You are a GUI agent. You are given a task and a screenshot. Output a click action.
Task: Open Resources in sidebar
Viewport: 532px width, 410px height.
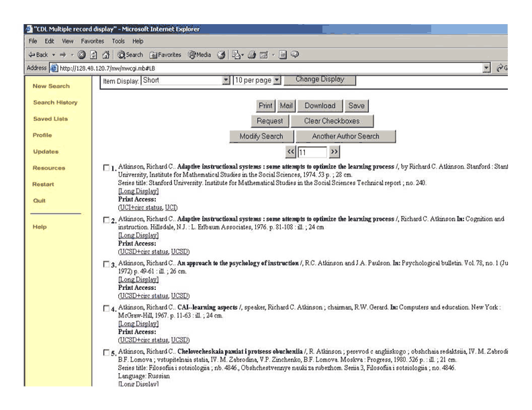(x=49, y=168)
